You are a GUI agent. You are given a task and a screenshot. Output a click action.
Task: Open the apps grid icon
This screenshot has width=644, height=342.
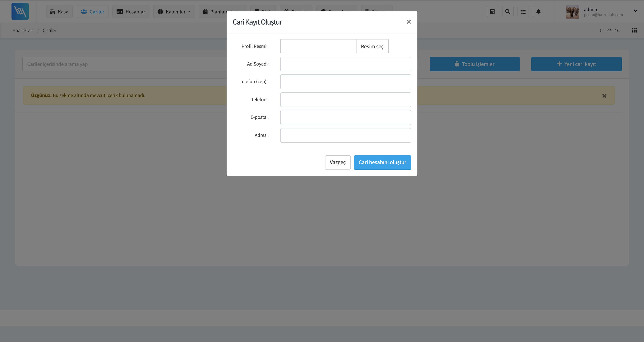point(634,30)
